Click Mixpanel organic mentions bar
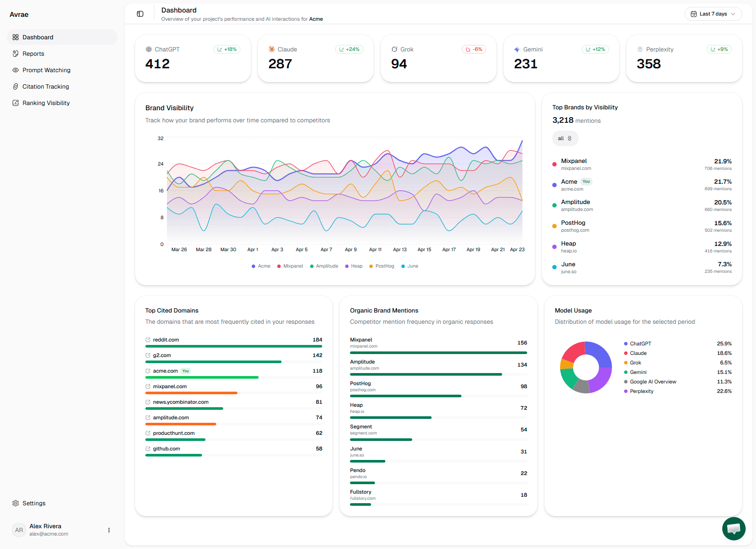 pos(439,353)
